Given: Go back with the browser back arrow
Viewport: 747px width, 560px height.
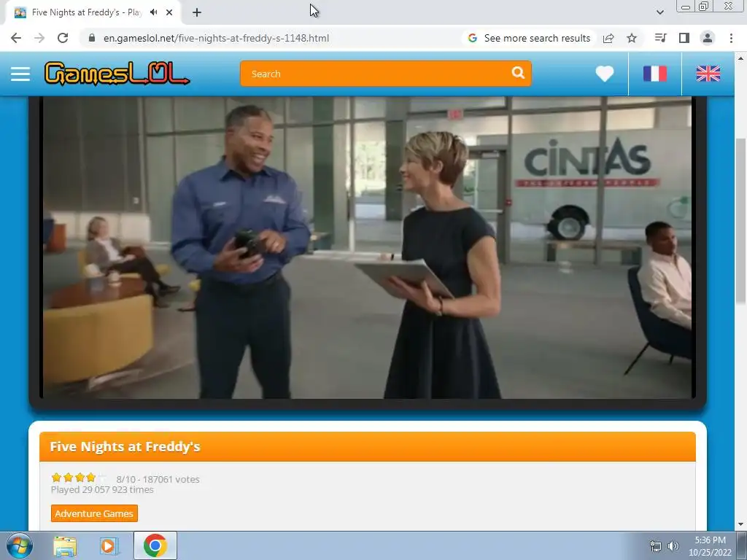Looking at the screenshot, I should coord(16,38).
